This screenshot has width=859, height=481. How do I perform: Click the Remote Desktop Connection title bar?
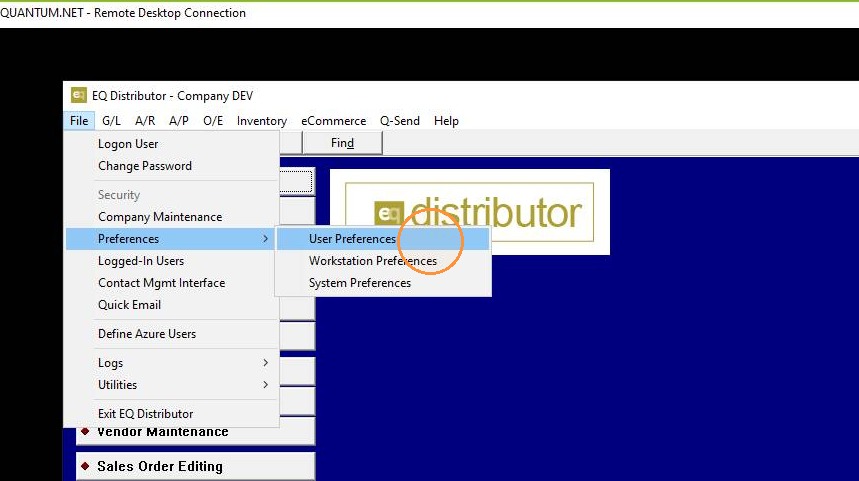coord(430,13)
